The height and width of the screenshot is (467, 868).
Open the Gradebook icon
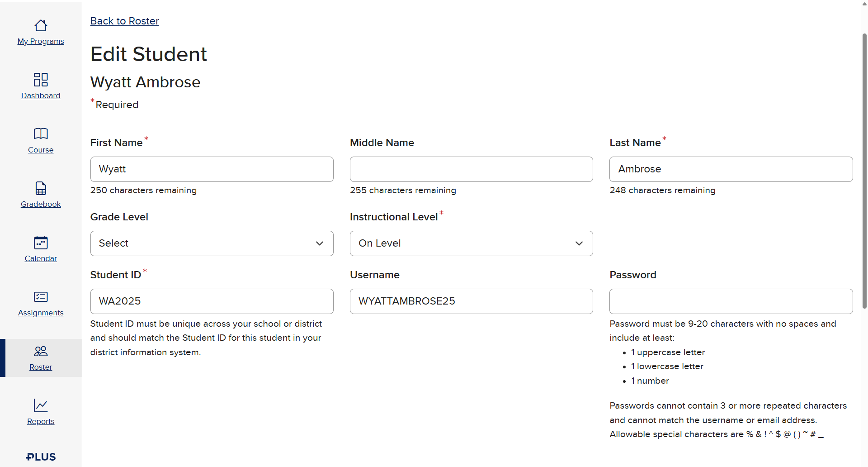41,188
